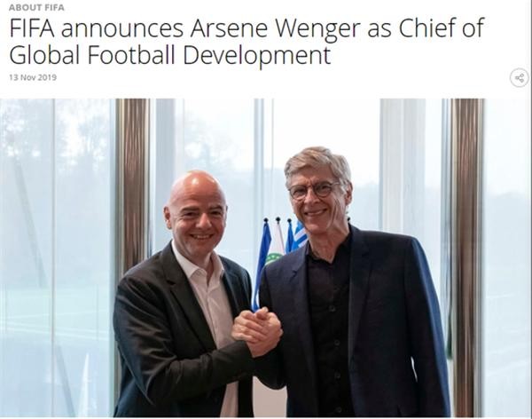Screen dimensions: 532x419
Task: Click the left wooden pillar in the photo
Action: pos(133,186)
